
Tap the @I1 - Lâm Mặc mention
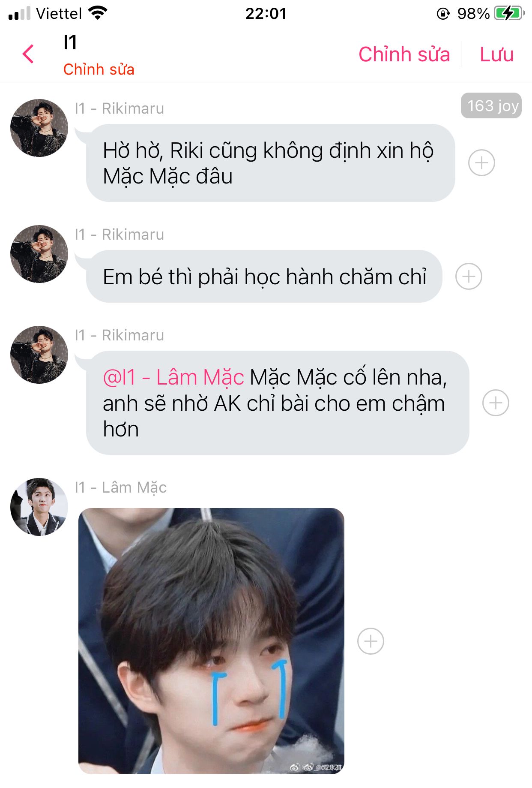pos(173,377)
